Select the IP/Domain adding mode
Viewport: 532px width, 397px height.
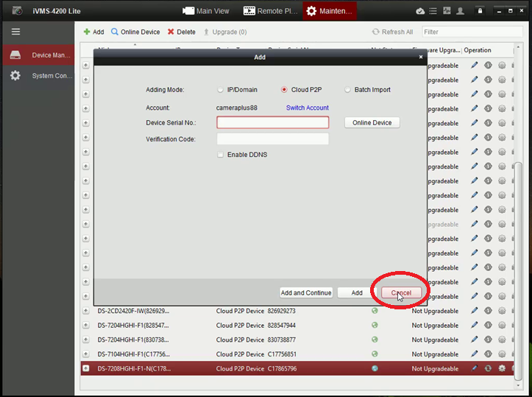click(221, 90)
